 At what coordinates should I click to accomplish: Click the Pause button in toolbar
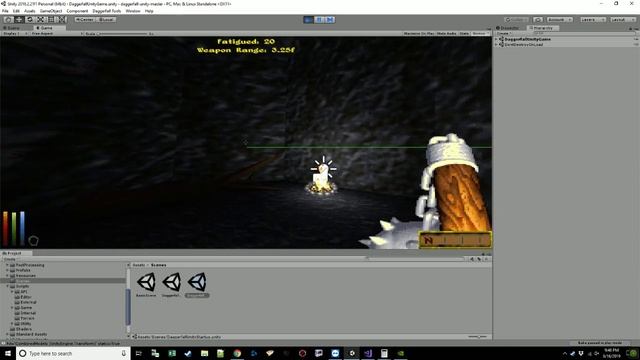pyautogui.click(x=319, y=20)
